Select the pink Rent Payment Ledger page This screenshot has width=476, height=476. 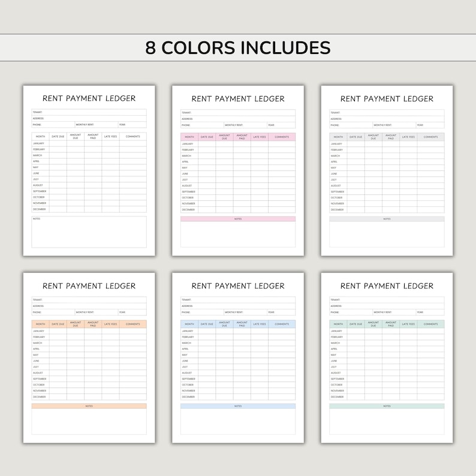[x=237, y=171]
